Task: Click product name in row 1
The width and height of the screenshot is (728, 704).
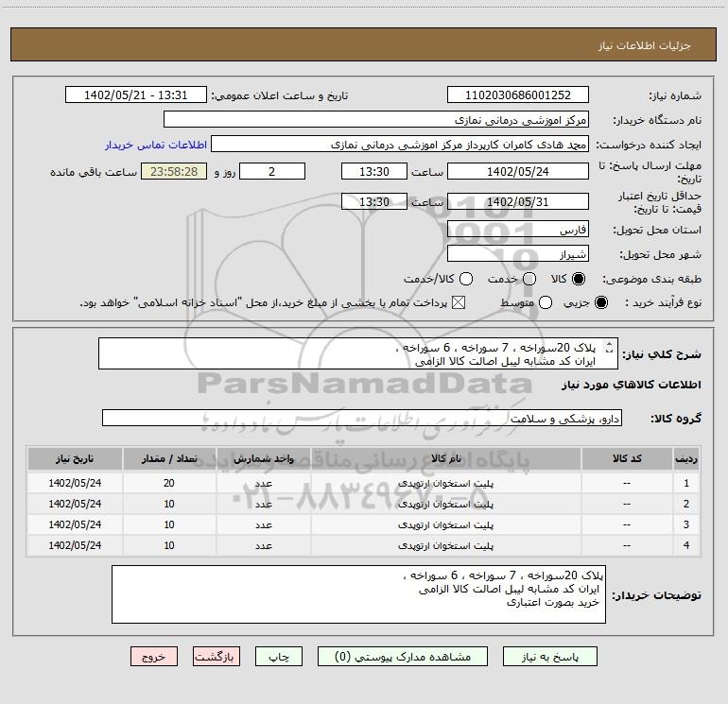Action: [x=445, y=483]
